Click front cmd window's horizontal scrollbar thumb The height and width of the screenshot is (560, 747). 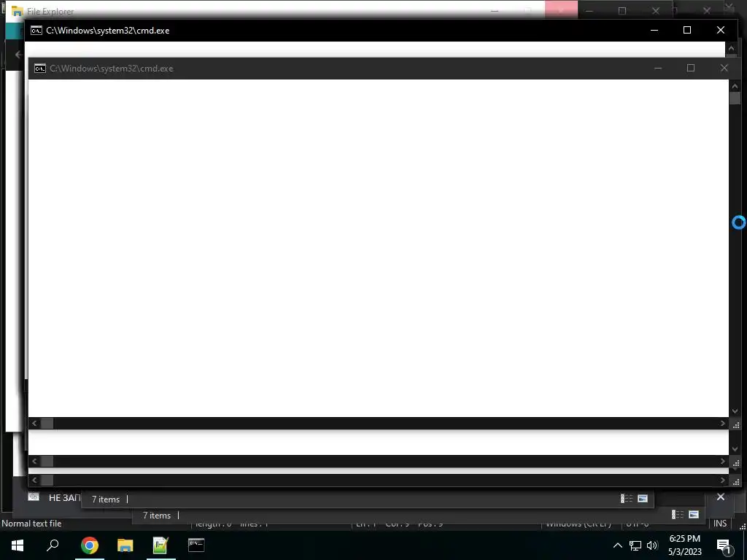coord(47,424)
